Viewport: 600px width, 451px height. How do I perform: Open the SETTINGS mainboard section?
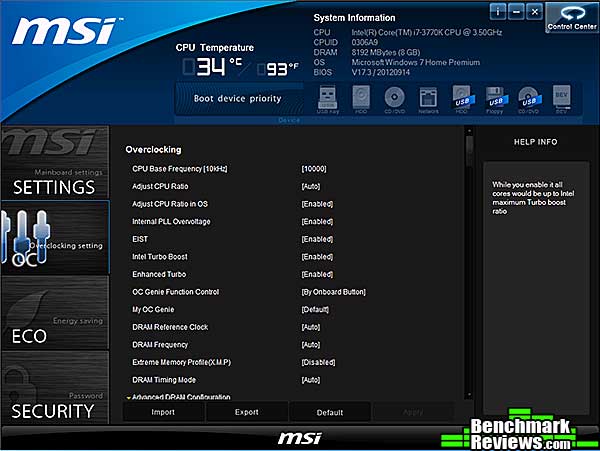point(55,162)
